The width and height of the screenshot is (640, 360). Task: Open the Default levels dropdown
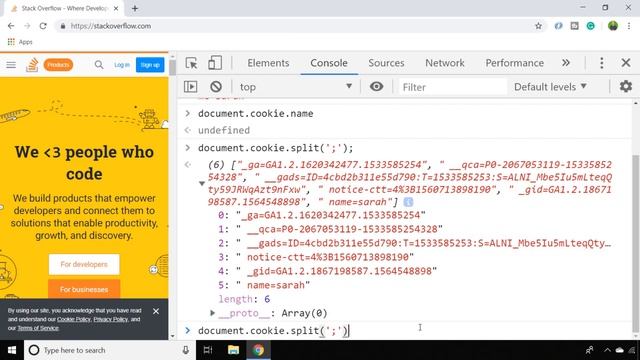point(550,87)
